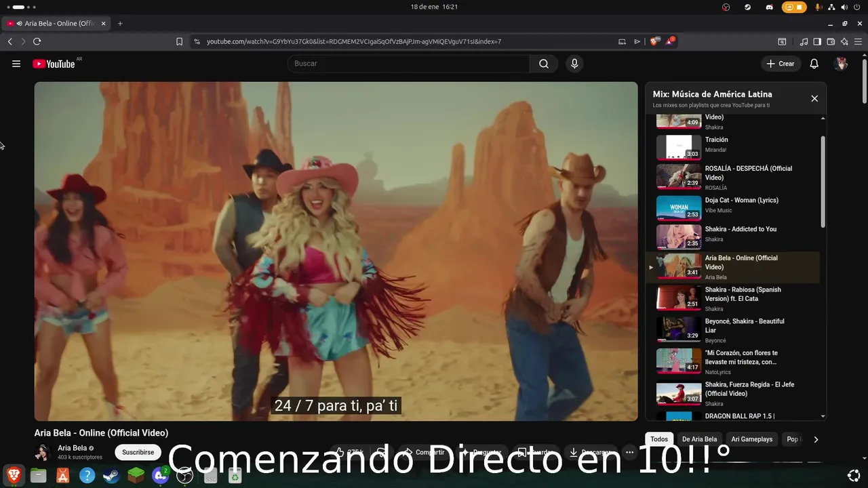The width and height of the screenshot is (868, 488).
Task: Open the Brave Shields lion icon
Action: pyautogui.click(x=654, y=41)
